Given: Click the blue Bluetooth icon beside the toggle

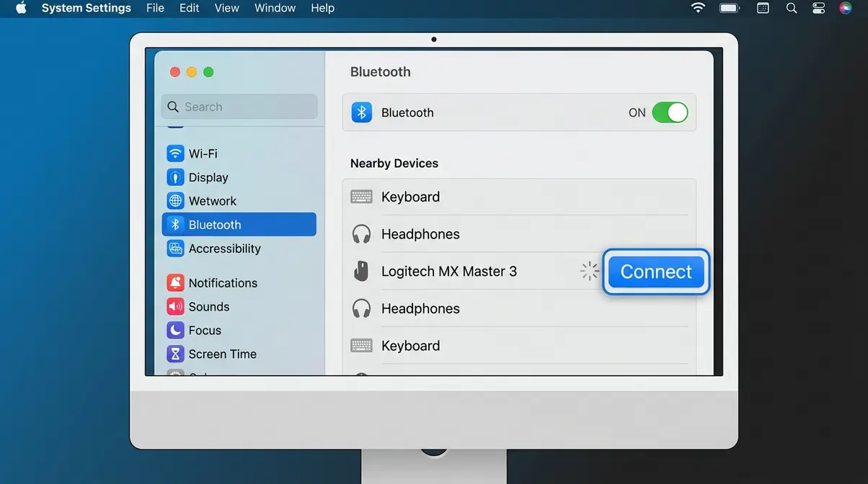Looking at the screenshot, I should click(x=362, y=112).
